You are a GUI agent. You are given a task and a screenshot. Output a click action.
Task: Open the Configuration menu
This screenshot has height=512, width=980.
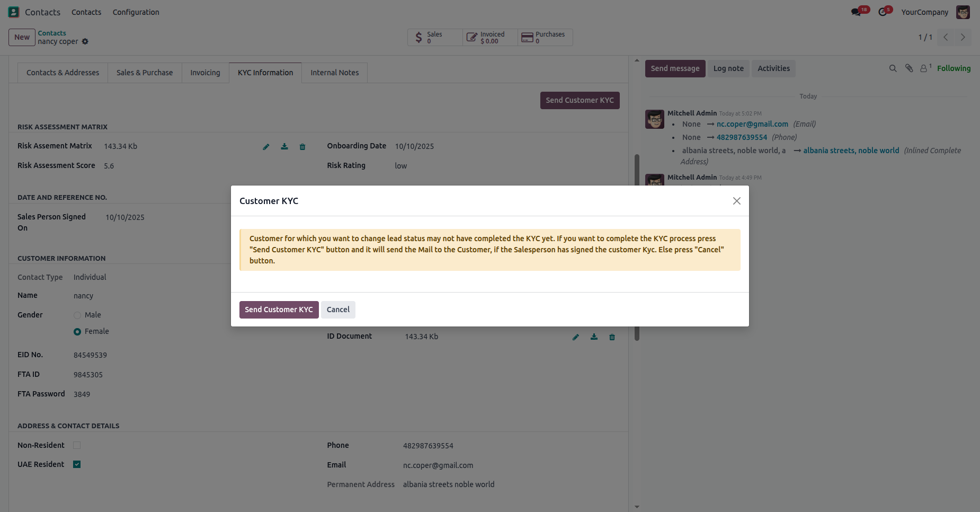pos(136,12)
